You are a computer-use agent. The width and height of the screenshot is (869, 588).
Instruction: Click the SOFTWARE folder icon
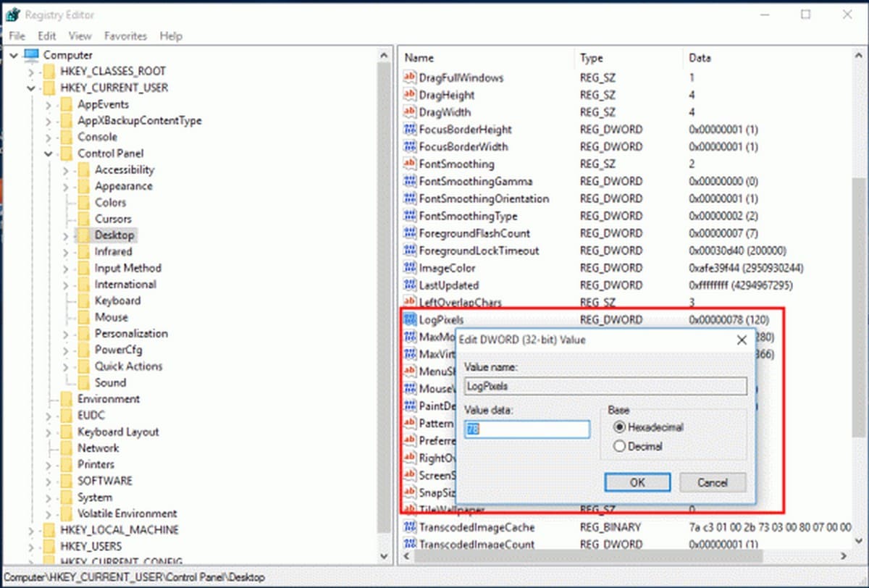67,481
